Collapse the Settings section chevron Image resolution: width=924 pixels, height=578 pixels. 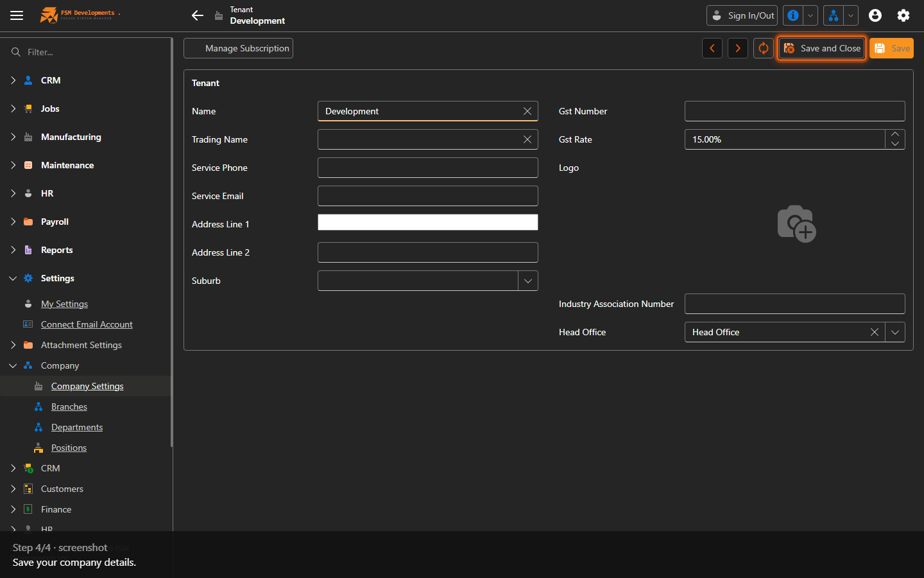(x=13, y=278)
